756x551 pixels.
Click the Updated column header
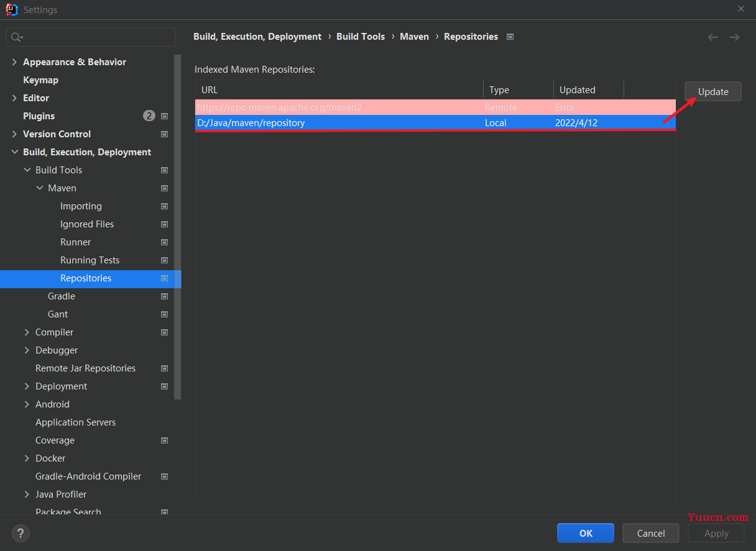589,90
